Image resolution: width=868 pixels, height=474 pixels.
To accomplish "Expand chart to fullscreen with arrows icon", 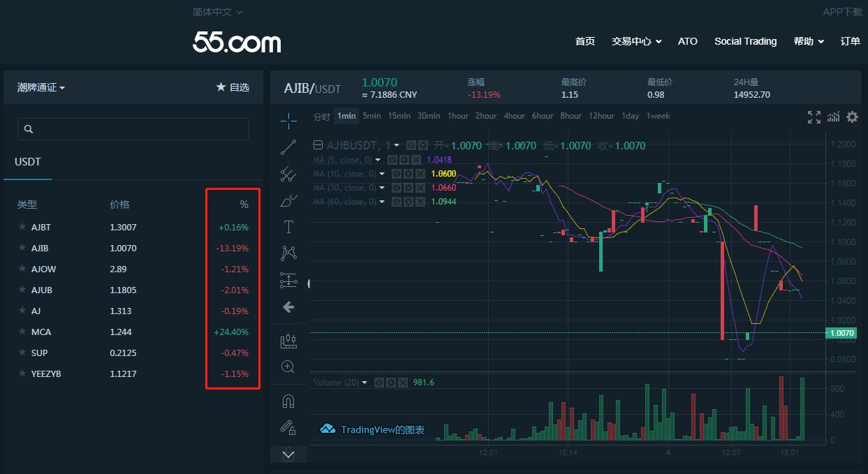I will [x=814, y=117].
